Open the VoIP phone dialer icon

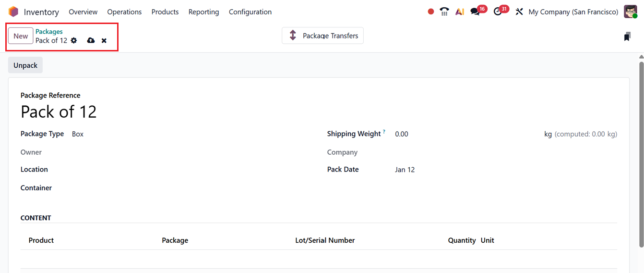tap(444, 12)
